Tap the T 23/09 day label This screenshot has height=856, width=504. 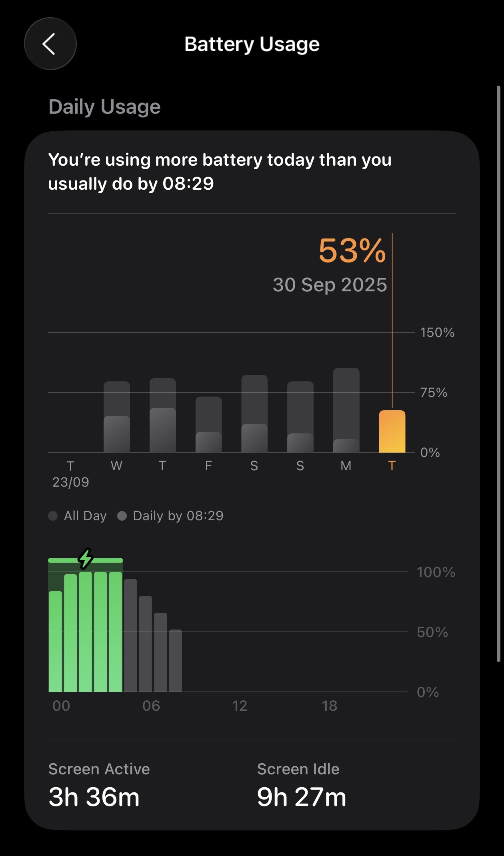[x=71, y=474]
